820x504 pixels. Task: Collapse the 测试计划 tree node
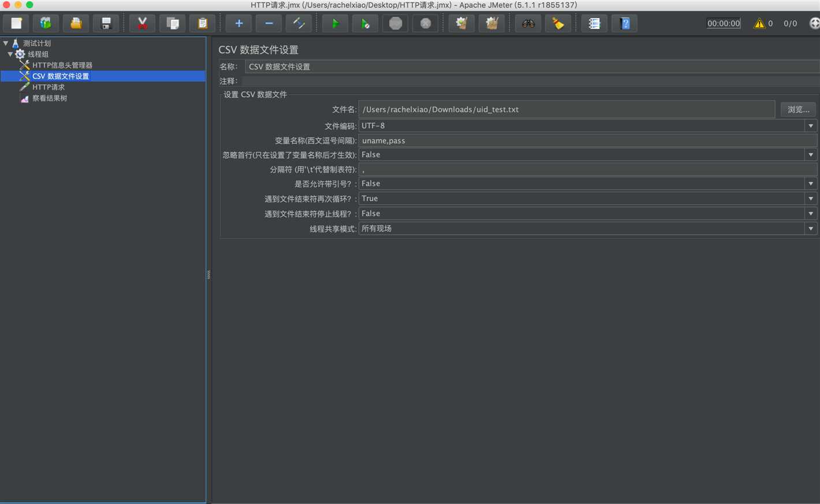point(6,43)
